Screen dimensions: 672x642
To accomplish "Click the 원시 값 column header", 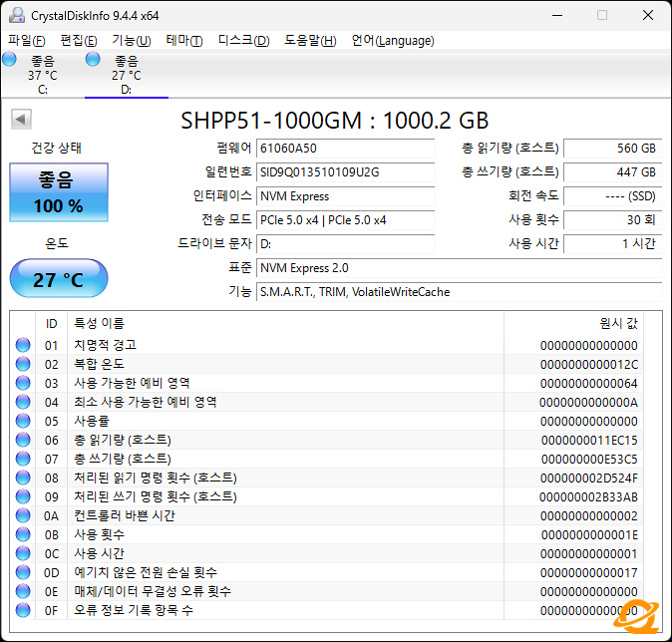I will [x=574, y=324].
